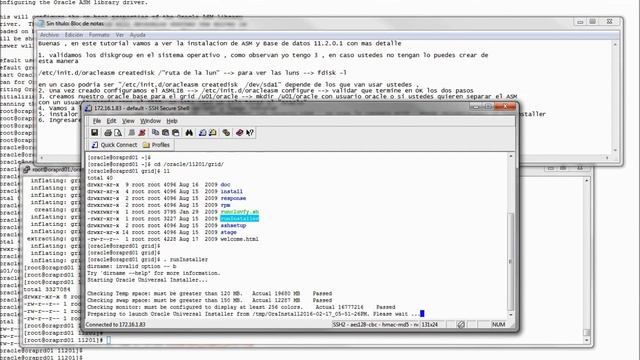Screen dimensions: 640x360
Task: Open Ayuda menu in Bloc de notas
Action: click(138, 35)
